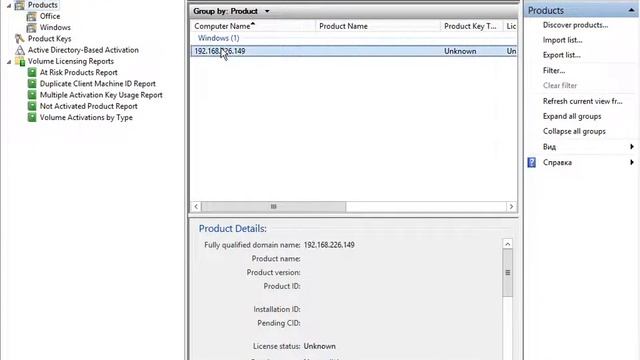Open the Вид menu entry

click(x=549, y=147)
